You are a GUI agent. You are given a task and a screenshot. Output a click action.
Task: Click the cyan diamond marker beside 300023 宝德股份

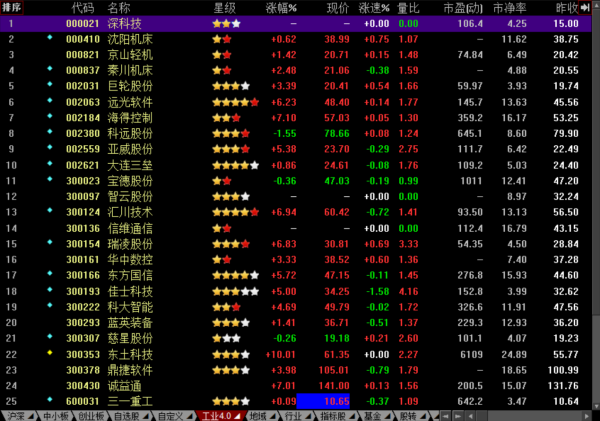point(50,179)
